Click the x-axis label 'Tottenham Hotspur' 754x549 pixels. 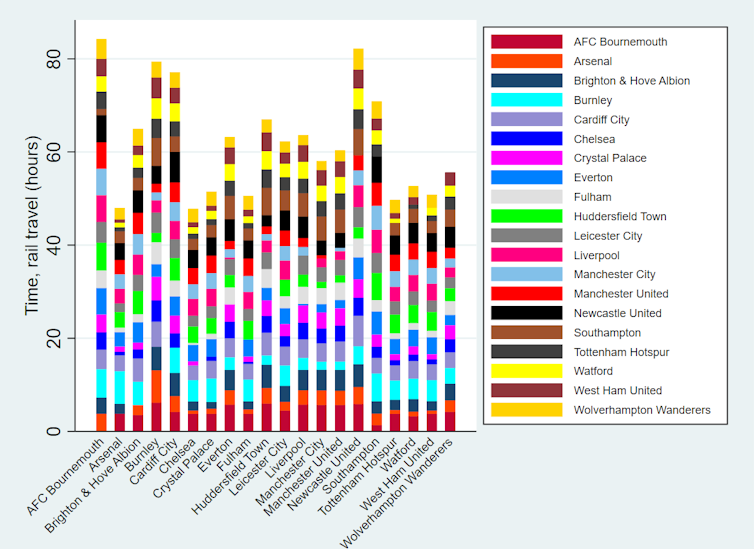tap(358, 476)
